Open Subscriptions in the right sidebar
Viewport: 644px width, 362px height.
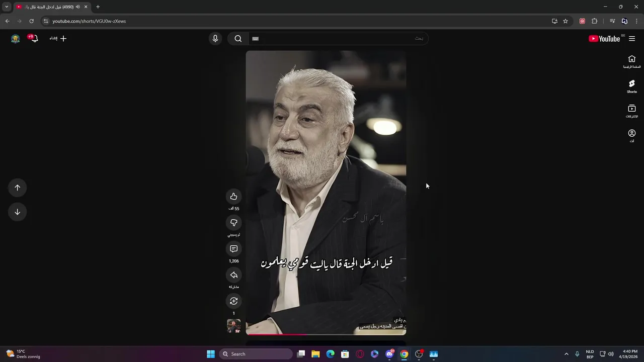click(x=632, y=112)
